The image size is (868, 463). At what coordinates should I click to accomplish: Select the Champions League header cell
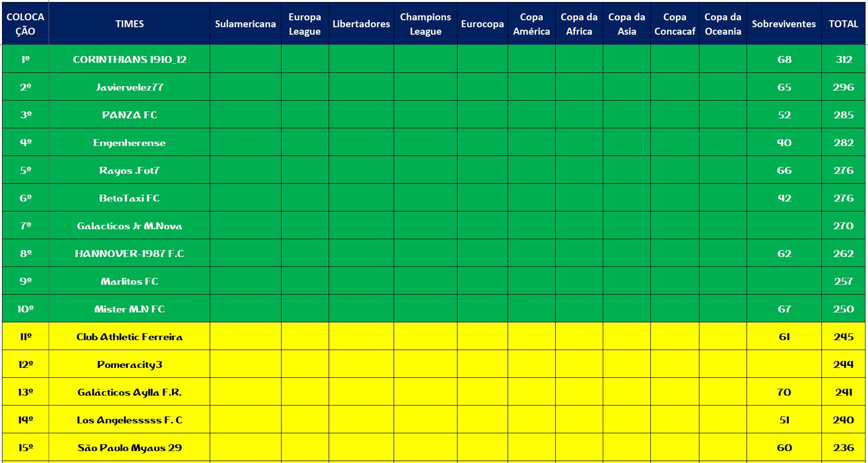425,24
